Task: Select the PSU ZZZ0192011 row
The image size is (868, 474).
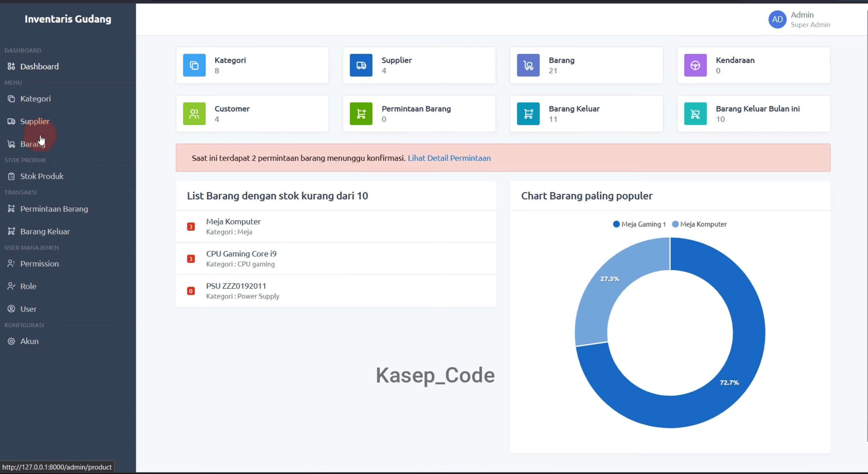Action: 336,291
